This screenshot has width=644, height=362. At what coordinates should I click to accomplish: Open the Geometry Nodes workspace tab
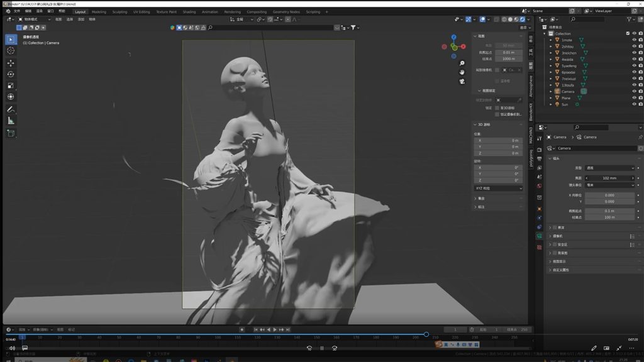[286, 12]
